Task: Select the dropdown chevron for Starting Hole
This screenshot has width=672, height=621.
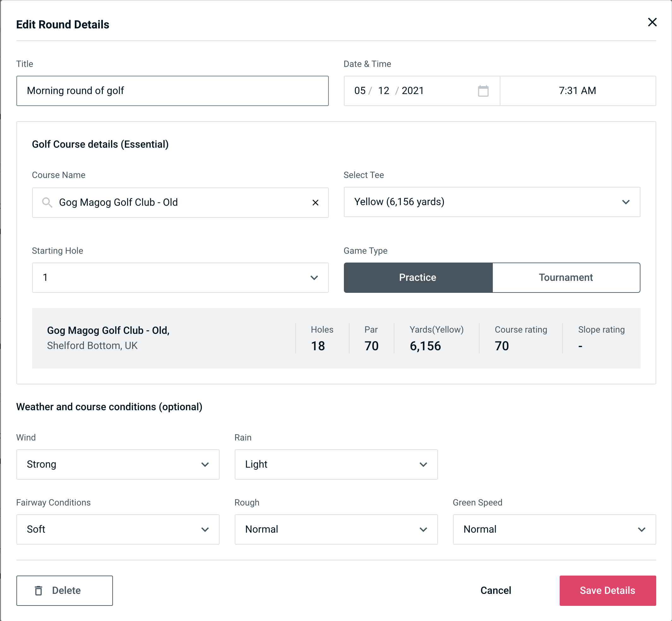Action: tap(314, 277)
